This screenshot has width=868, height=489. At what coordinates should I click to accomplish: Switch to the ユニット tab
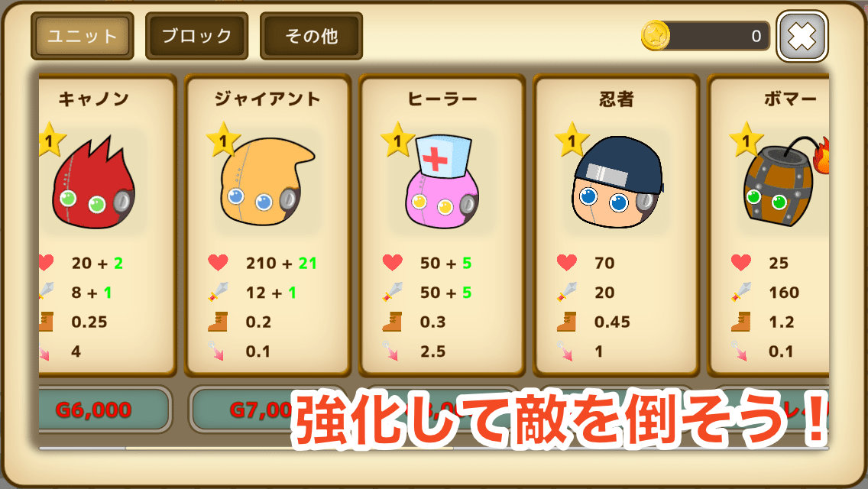(83, 36)
